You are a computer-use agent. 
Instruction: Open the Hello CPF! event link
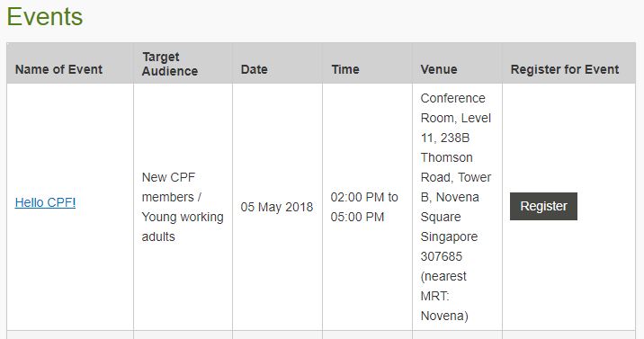[45, 202]
